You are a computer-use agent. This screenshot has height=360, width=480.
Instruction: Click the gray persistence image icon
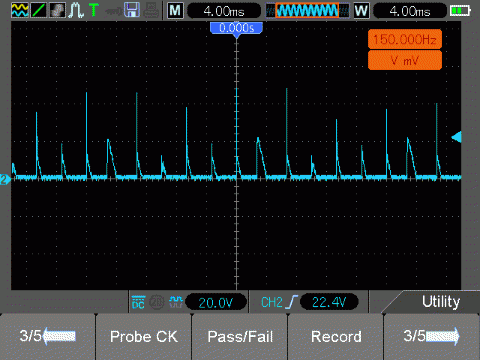57,10
